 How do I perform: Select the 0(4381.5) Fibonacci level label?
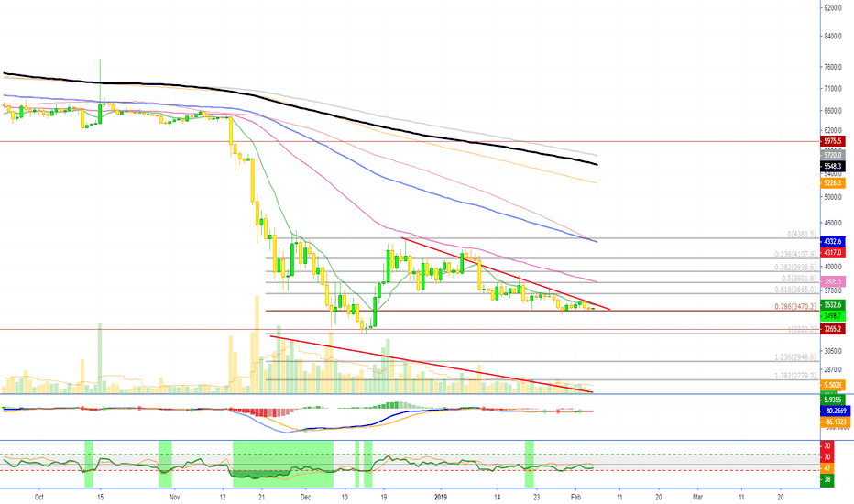tap(802, 234)
